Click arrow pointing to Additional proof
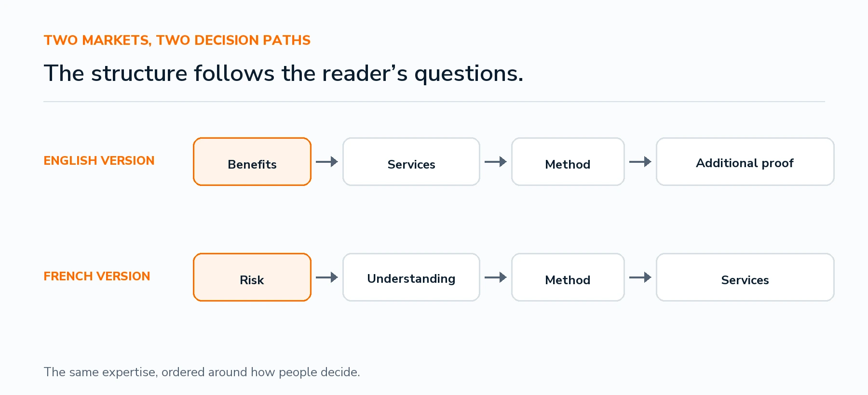The width and height of the screenshot is (868, 395). tap(640, 162)
